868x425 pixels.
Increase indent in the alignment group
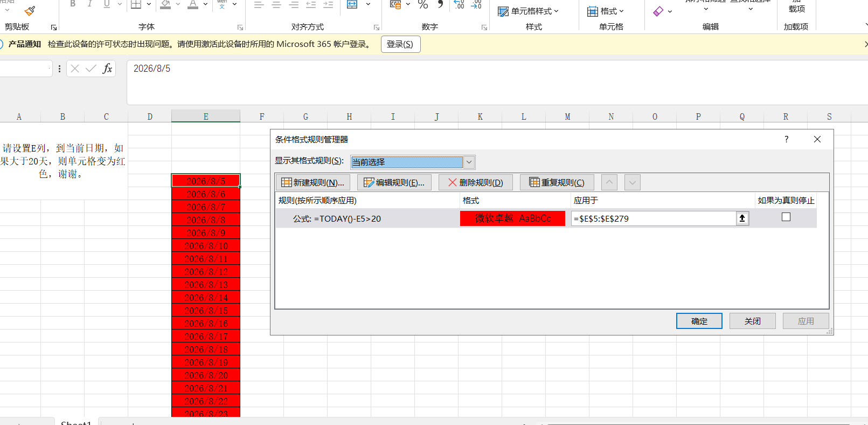tap(328, 4)
